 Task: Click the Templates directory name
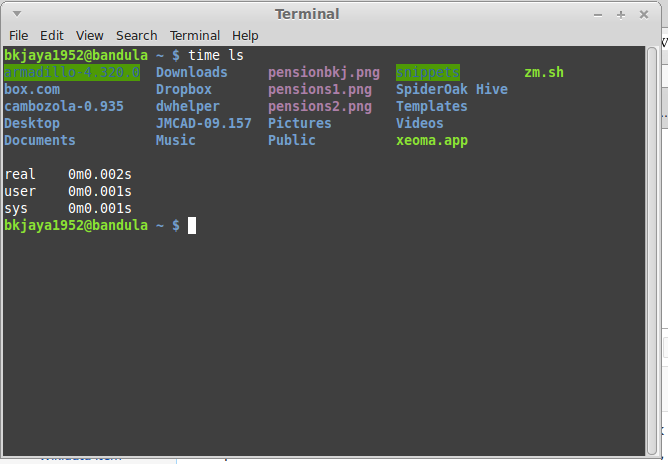[x=432, y=107]
